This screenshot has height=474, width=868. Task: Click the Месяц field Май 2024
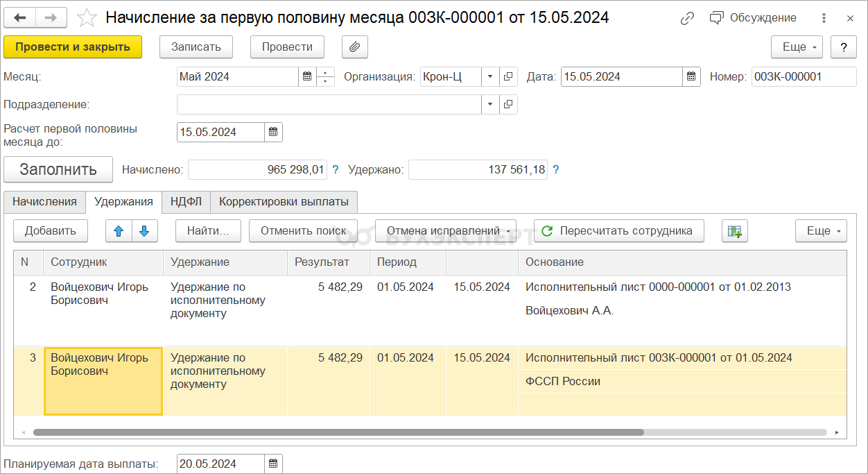(238, 76)
